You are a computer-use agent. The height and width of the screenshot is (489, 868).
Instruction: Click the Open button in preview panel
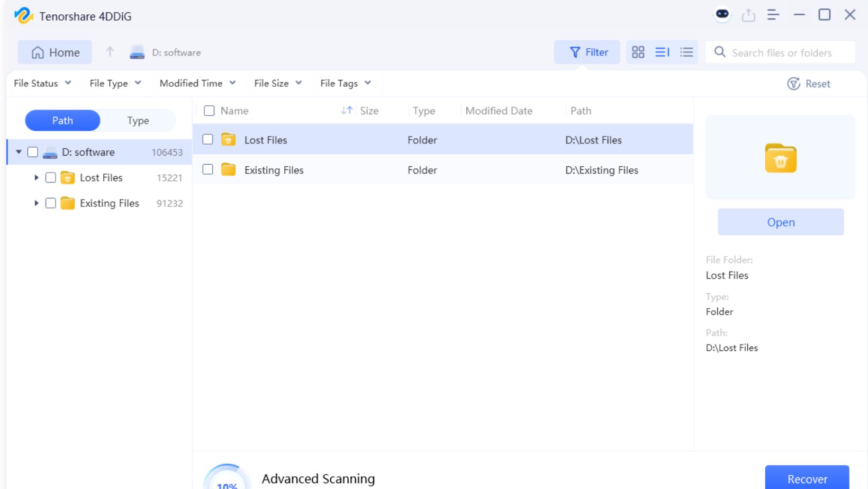click(x=781, y=222)
